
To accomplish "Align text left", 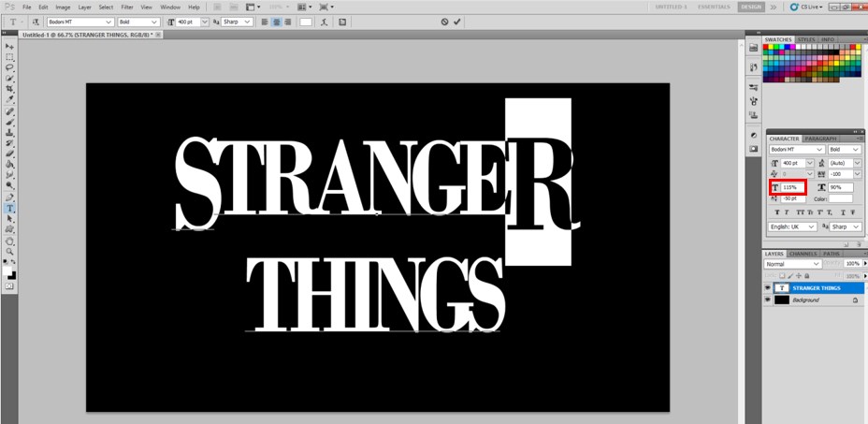I will click(265, 22).
